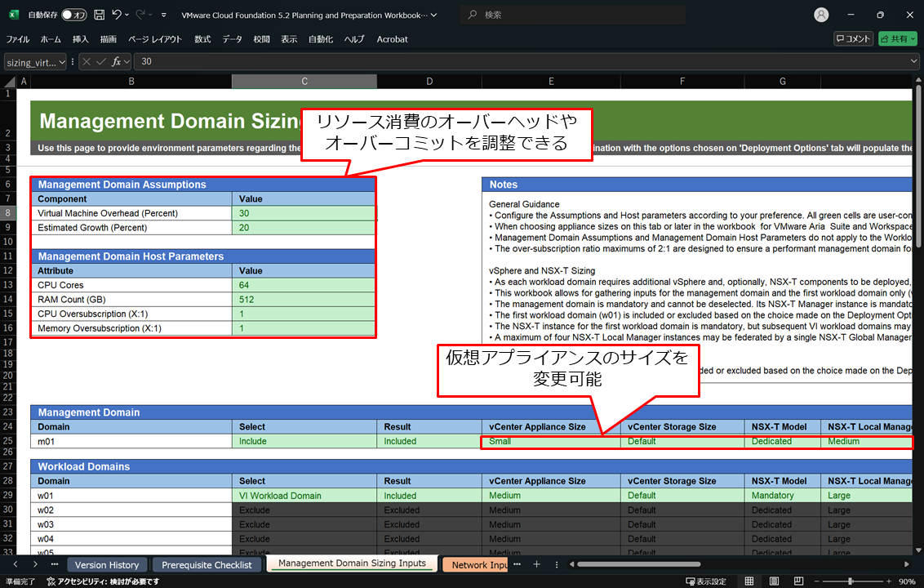Click the search box in title bar

[x=573, y=15]
